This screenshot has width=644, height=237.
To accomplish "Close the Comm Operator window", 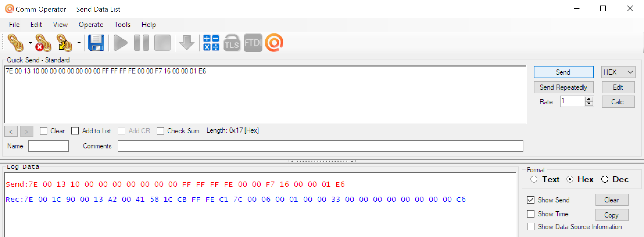I will pyautogui.click(x=630, y=9).
